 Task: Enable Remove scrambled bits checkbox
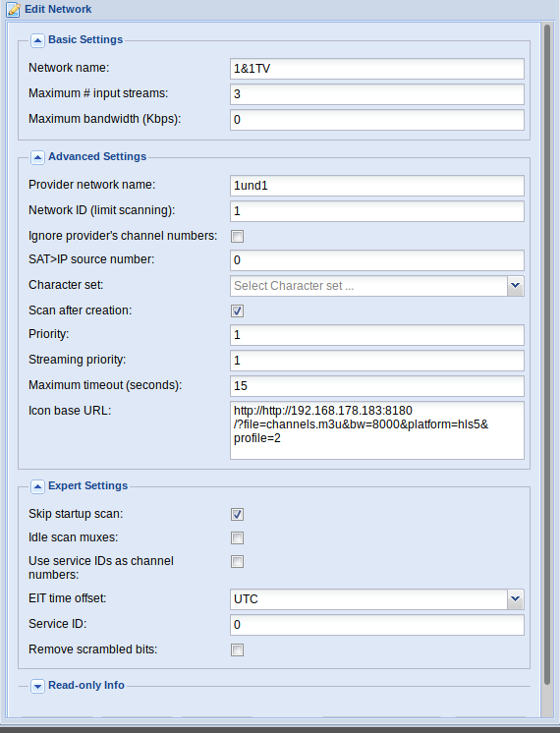pyautogui.click(x=237, y=649)
